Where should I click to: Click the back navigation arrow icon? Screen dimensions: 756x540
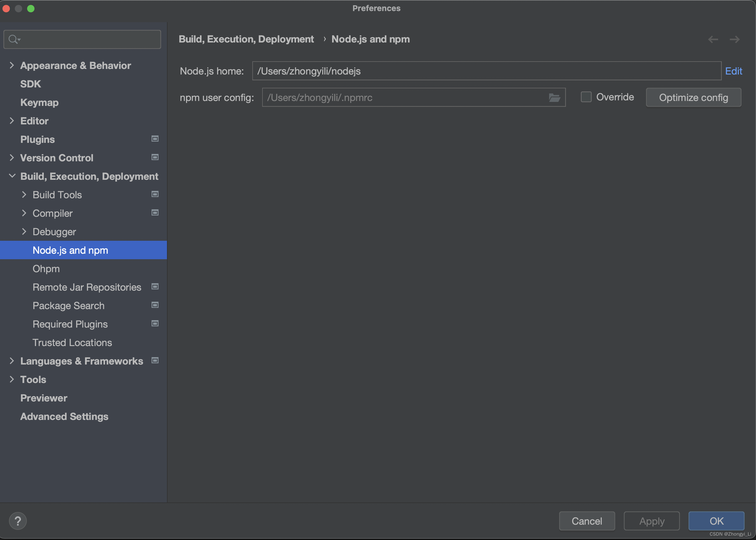pyautogui.click(x=713, y=39)
